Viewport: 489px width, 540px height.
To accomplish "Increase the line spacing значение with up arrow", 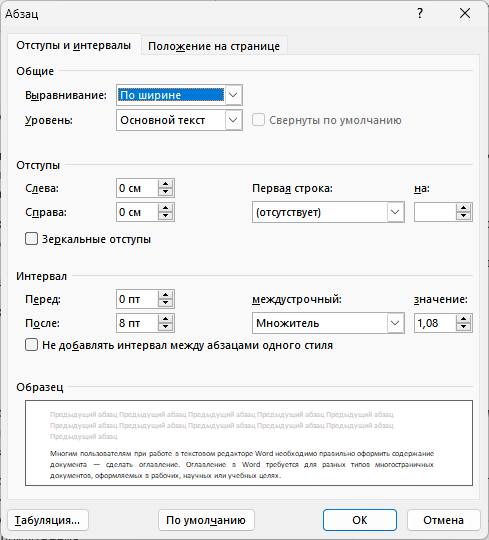I will click(x=464, y=319).
